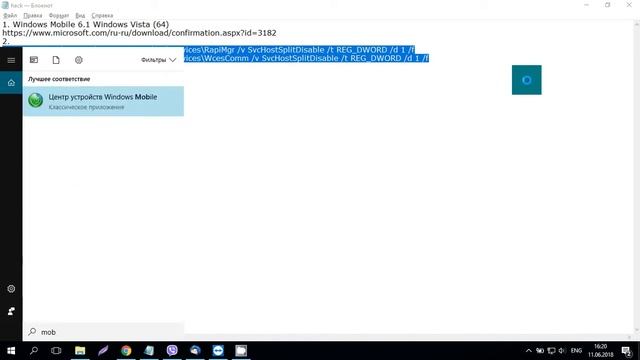640x360 pixels.
Task: Open Google Chrome from taskbar
Action: coord(126,351)
